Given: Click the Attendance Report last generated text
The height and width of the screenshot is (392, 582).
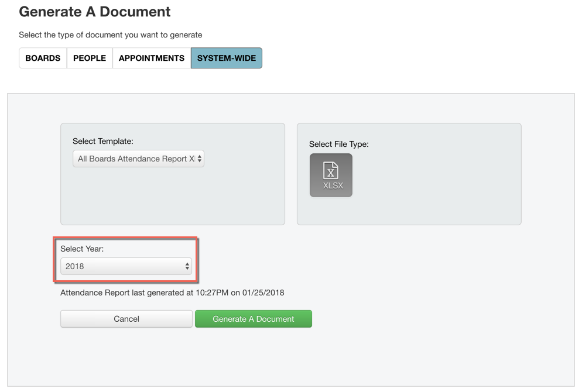Looking at the screenshot, I should click(172, 293).
